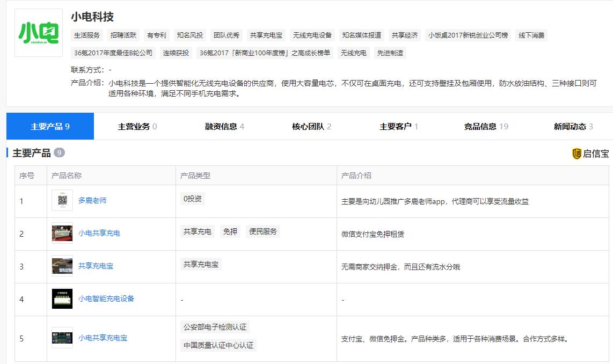613x364 pixels.
Task: Click the 共享充电宝 tag in header
Action: click(x=266, y=35)
